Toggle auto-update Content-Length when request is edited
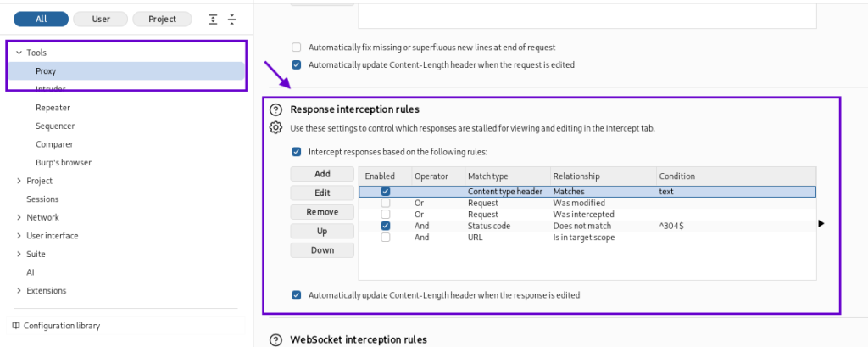This screenshot has height=347, width=868. tap(297, 64)
